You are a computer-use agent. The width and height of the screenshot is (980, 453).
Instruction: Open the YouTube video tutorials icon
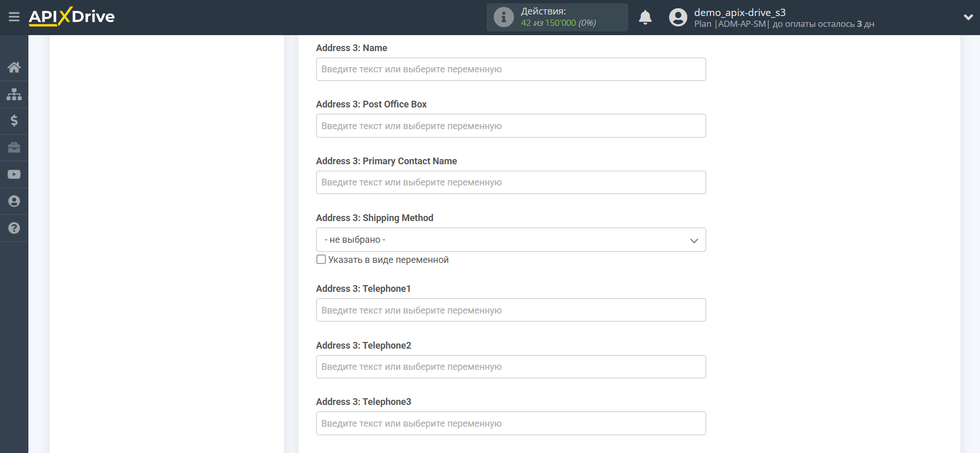click(x=14, y=175)
